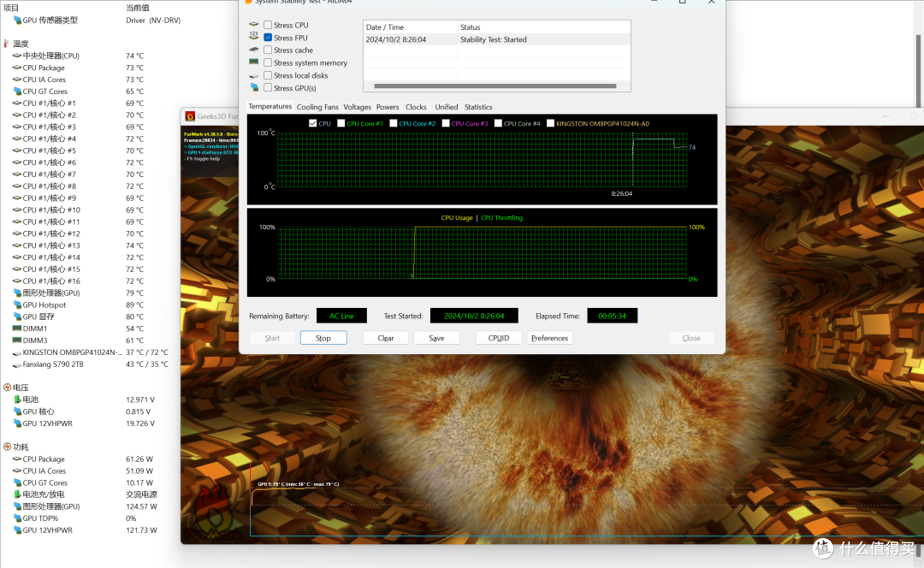Click the lightning icon beside 功耗
Viewport: 924px width, 568px height.
[7, 447]
